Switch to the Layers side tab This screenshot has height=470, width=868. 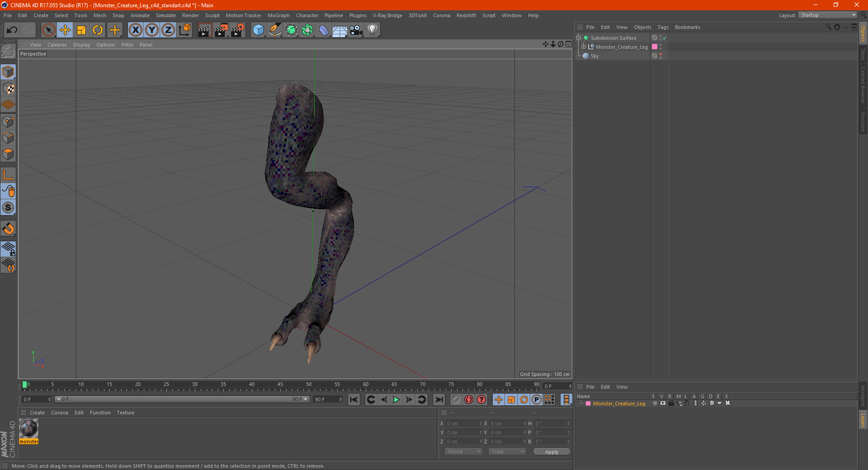(863, 420)
